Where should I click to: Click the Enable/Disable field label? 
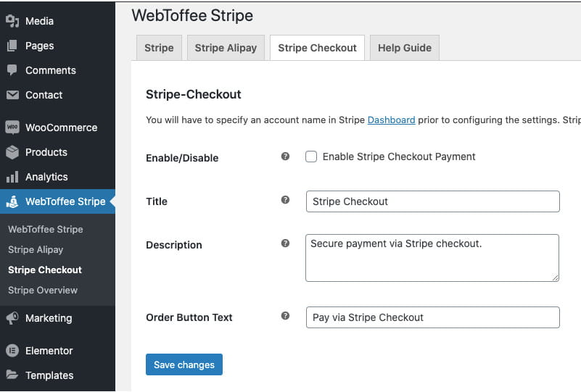pyautogui.click(x=182, y=158)
